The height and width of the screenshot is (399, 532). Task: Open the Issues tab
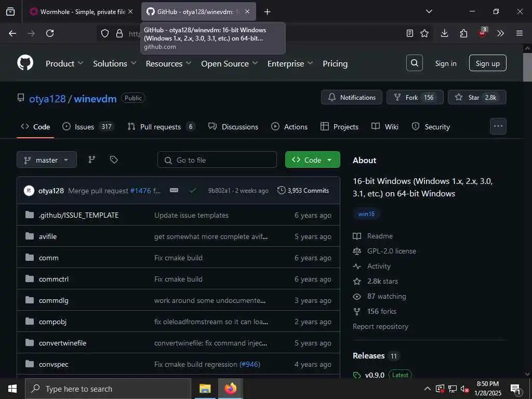coord(88,127)
